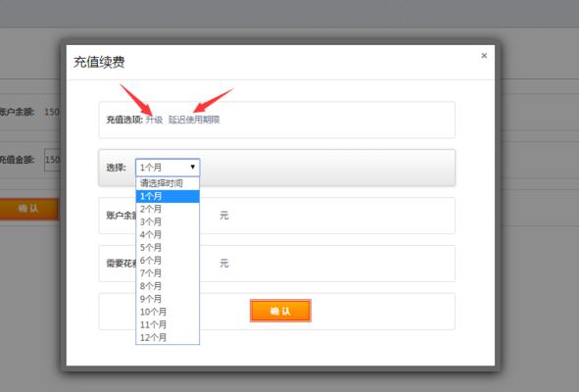Viewport: 579px width, 392px height.
Task: Click the orange 确认 button in dialog
Action: [x=280, y=311]
